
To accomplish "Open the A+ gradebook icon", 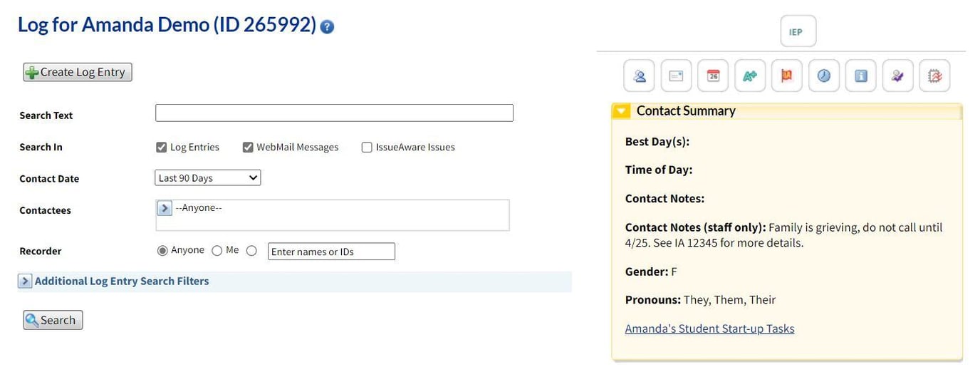I will pyautogui.click(x=750, y=76).
